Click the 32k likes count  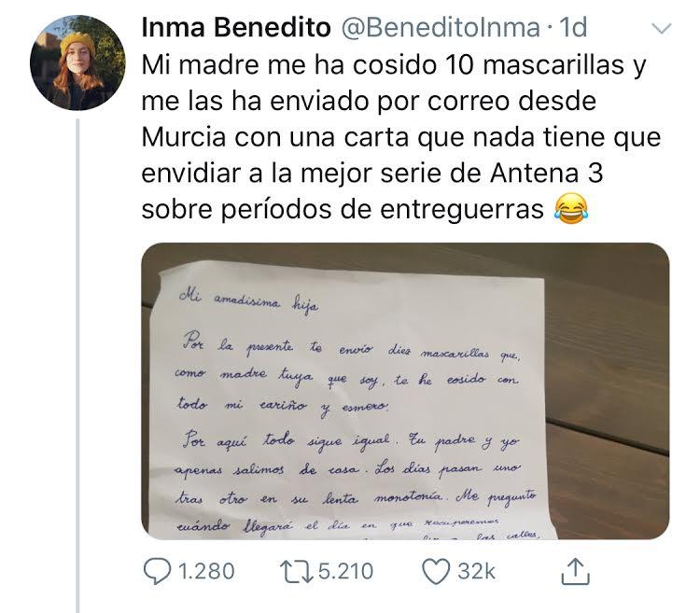click(x=476, y=570)
